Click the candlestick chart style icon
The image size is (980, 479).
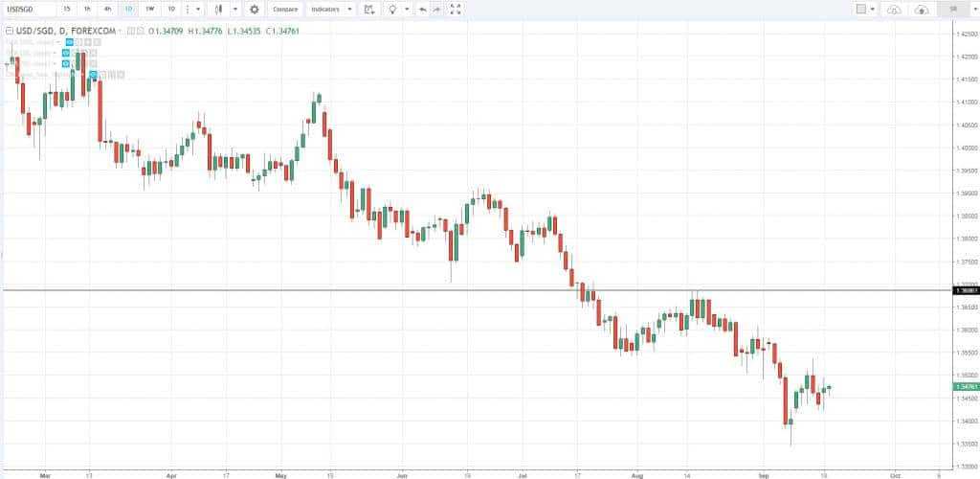[x=219, y=9]
